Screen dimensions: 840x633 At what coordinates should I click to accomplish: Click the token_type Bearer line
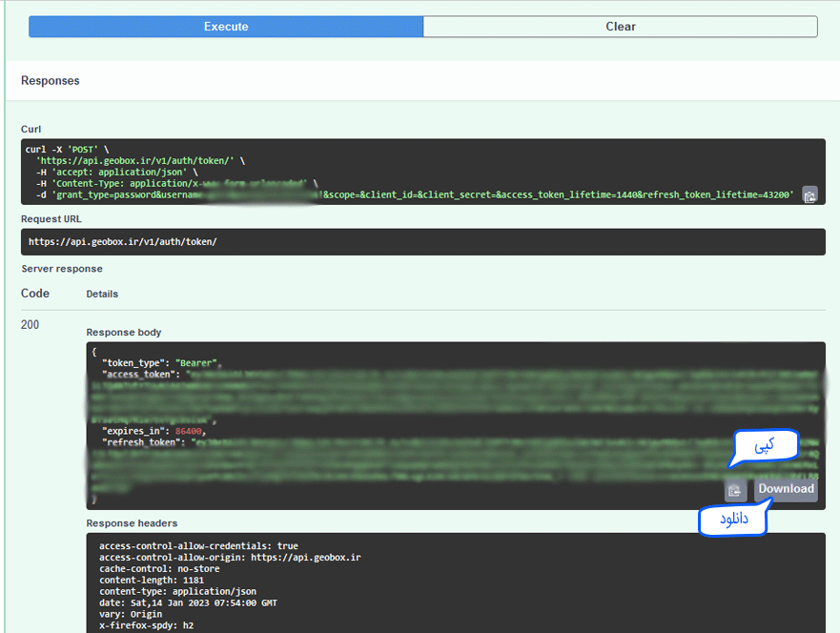162,363
